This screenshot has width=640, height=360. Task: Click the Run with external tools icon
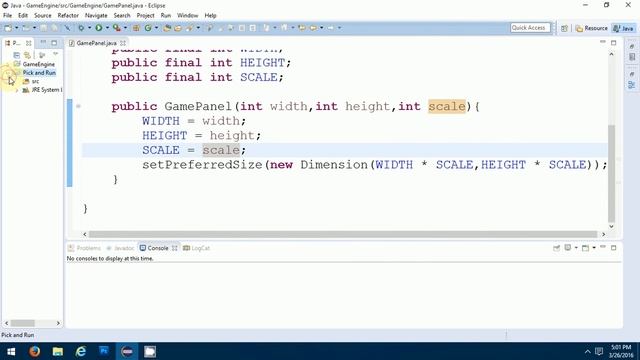point(117,28)
